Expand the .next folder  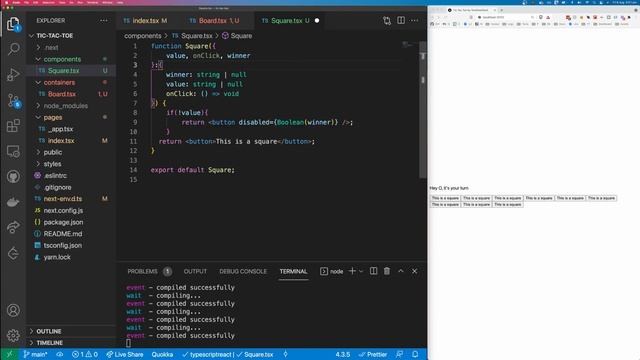[51, 47]
